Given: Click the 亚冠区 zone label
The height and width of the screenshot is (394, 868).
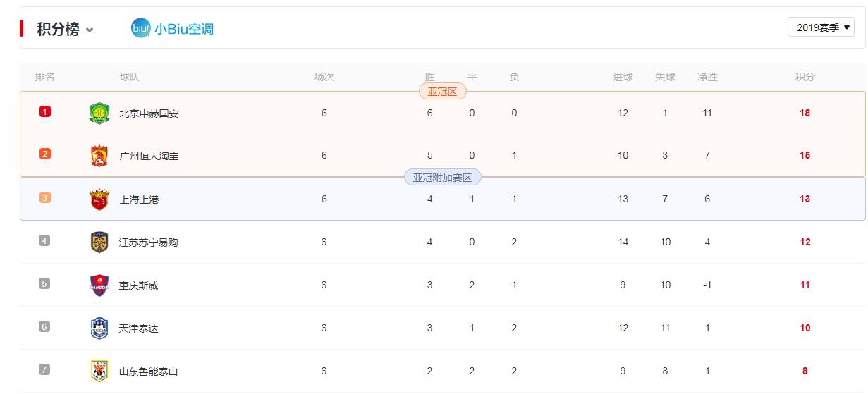Looking at the screenshot, I should point(442,92).
